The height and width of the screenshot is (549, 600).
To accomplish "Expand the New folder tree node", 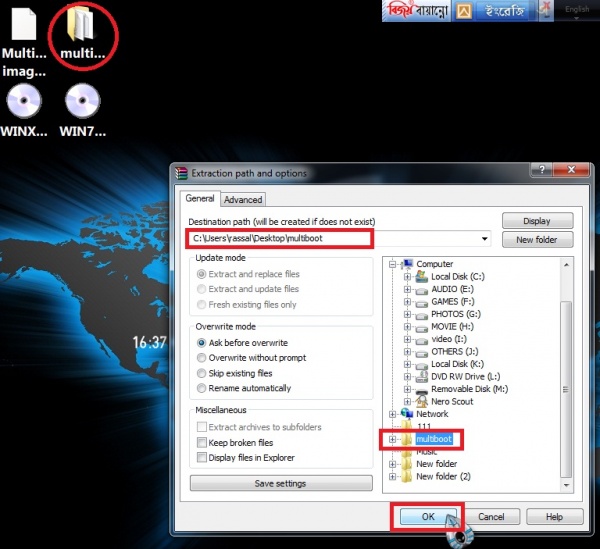I will 392,464.
